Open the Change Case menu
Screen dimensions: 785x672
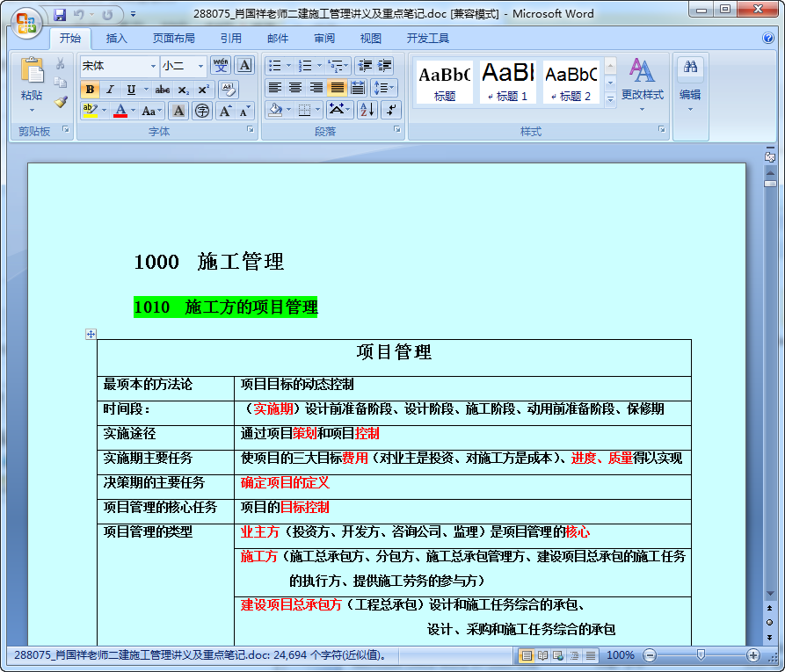pos(152,111)
